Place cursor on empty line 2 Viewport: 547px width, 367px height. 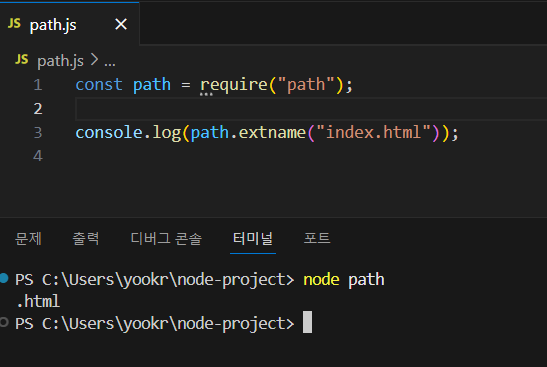(x=311, y=109)
